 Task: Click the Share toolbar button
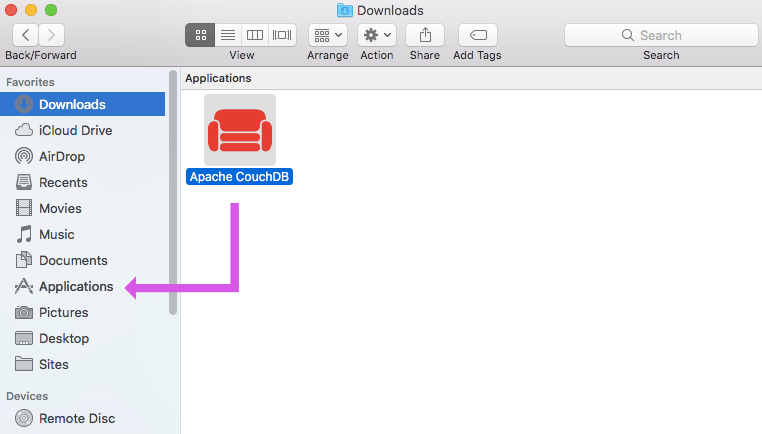(425, 34)
